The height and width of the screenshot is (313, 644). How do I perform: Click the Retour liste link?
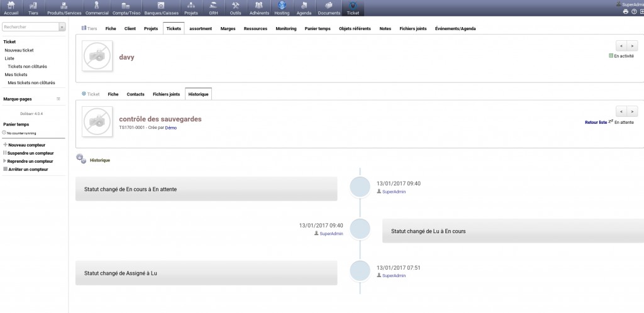pos(595,122)
